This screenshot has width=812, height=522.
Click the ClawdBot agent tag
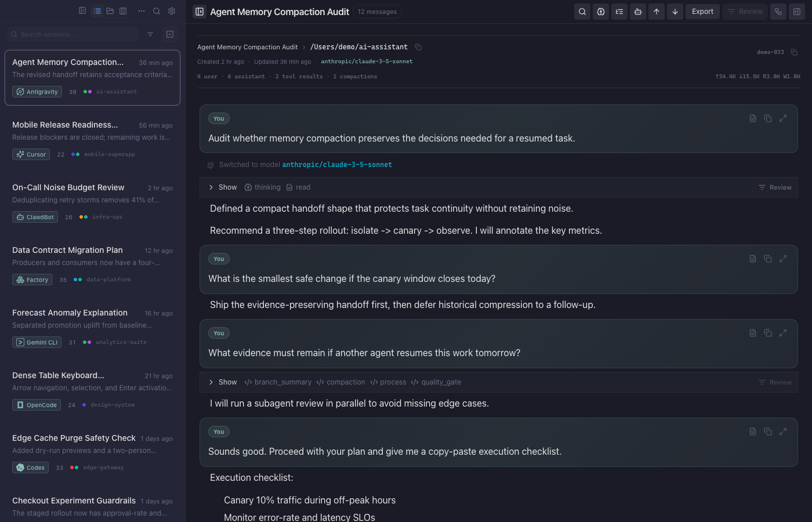pos(35,217)
